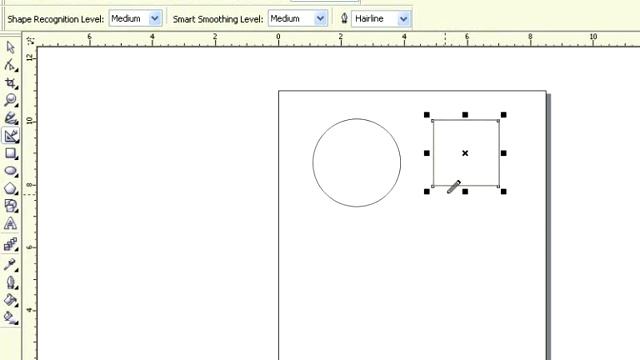
Task: Click the top-right selection handle of square
Action: tap(503, 115)
